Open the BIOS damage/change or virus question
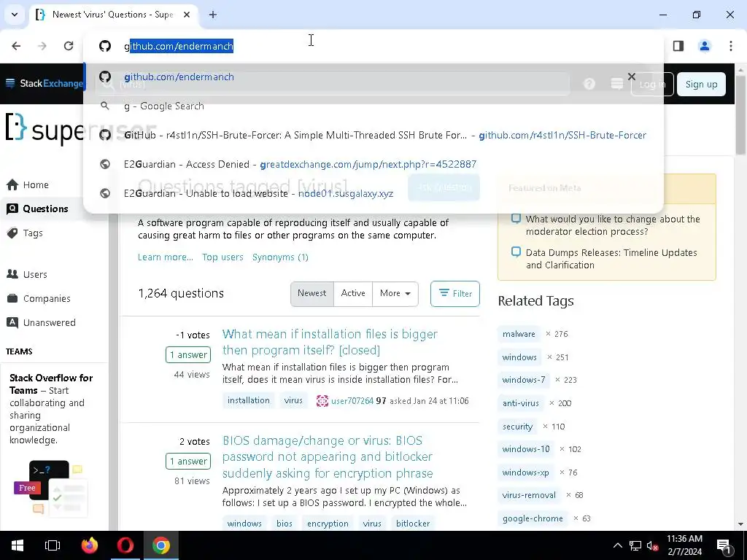This screenshot has width=747, height=560. 328,456
